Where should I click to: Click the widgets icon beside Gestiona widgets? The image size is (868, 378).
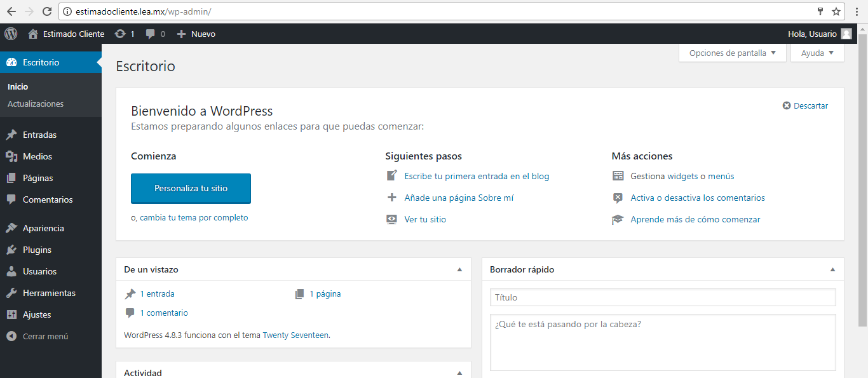618,176
